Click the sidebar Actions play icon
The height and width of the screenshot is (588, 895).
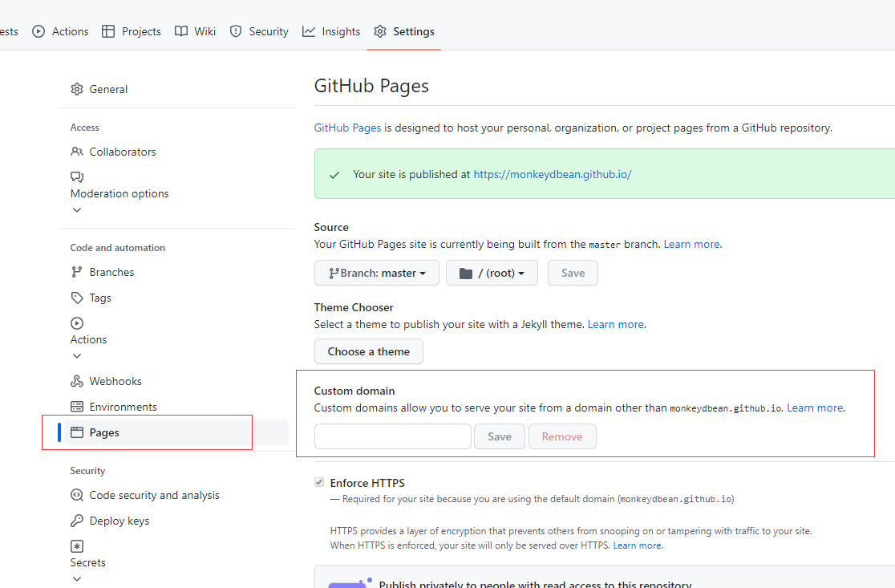[77, 323]
